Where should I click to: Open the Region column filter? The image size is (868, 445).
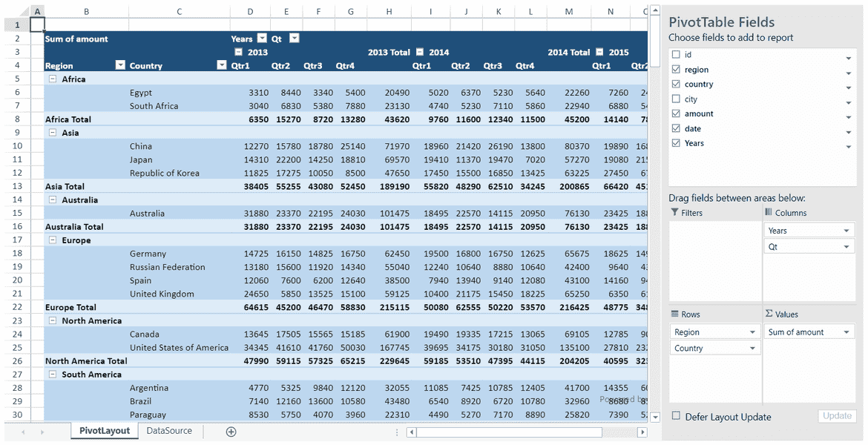(120, 65)
